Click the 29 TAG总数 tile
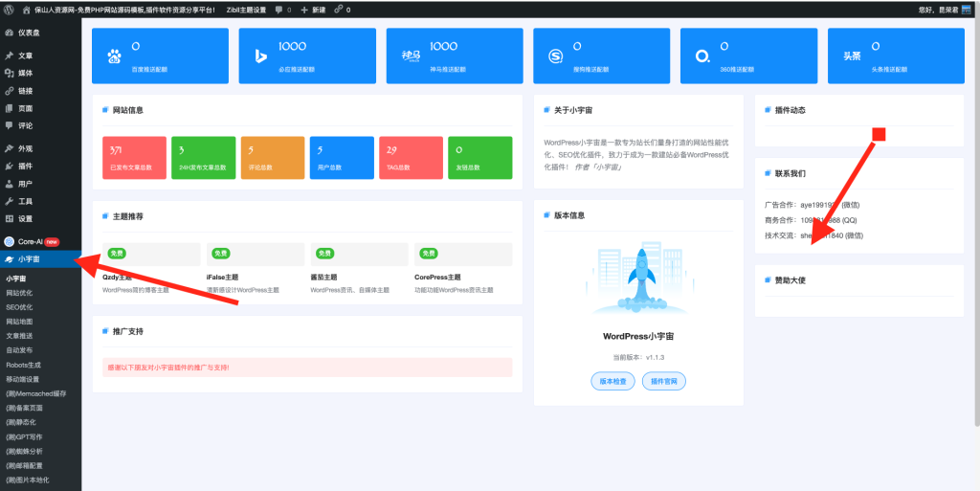The width and height of the screenshot is (980, 491). (x=412, y=158)
